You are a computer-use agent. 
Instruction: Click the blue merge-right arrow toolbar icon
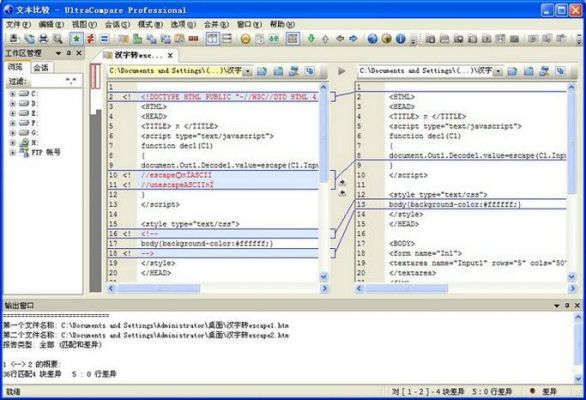click(x=353, y=39)
